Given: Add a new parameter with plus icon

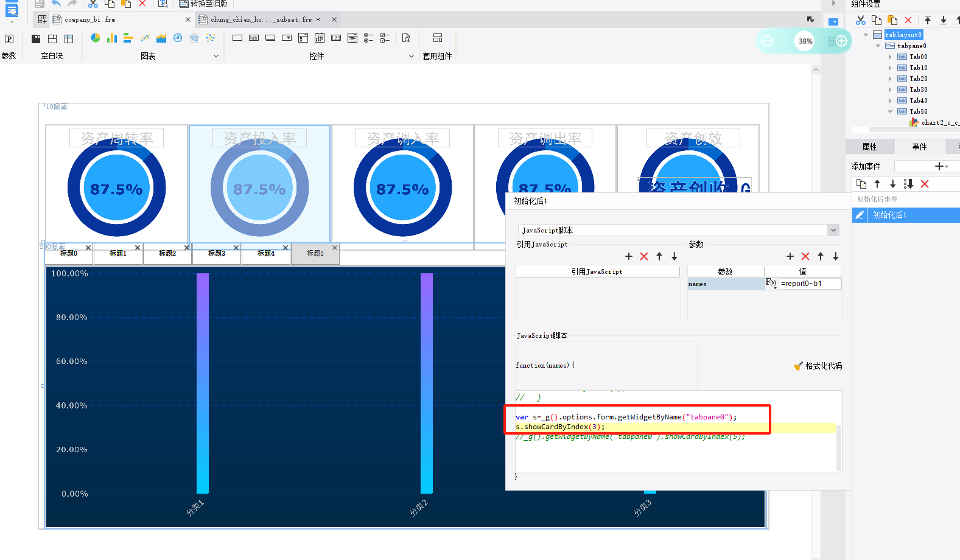Looking at the screenshot, I should tap(790, 256).
